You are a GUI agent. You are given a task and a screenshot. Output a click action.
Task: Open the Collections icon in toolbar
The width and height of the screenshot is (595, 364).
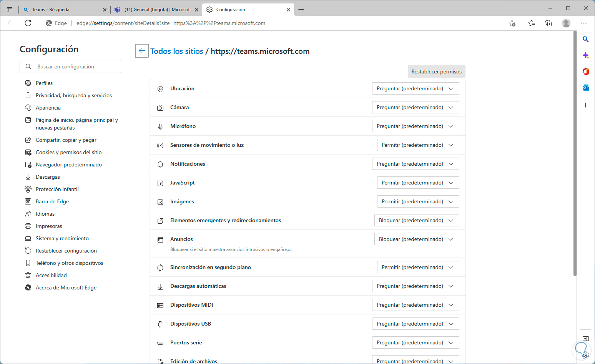click(x=548, y=23)
